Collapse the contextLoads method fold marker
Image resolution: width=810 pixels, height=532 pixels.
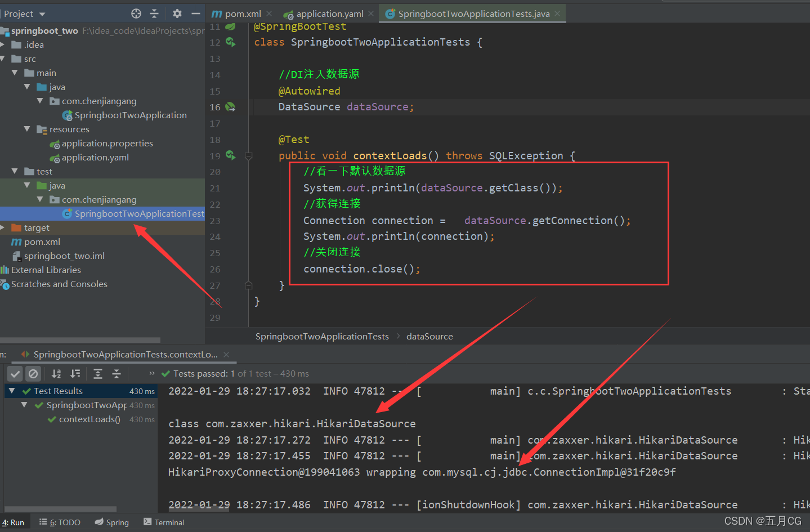249,156
